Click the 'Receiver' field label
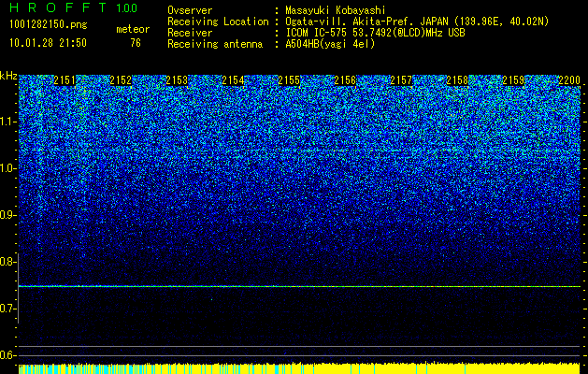 (190, 33)
